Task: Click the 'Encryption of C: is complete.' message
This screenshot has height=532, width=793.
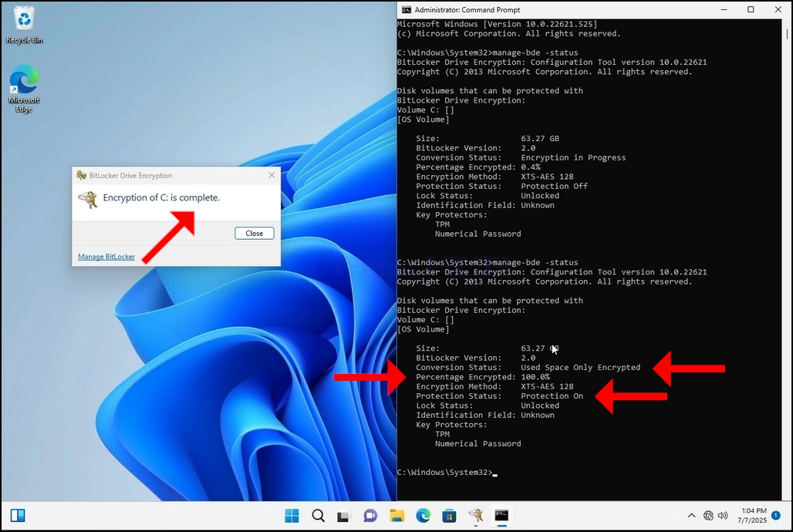Action: [161, 197]
